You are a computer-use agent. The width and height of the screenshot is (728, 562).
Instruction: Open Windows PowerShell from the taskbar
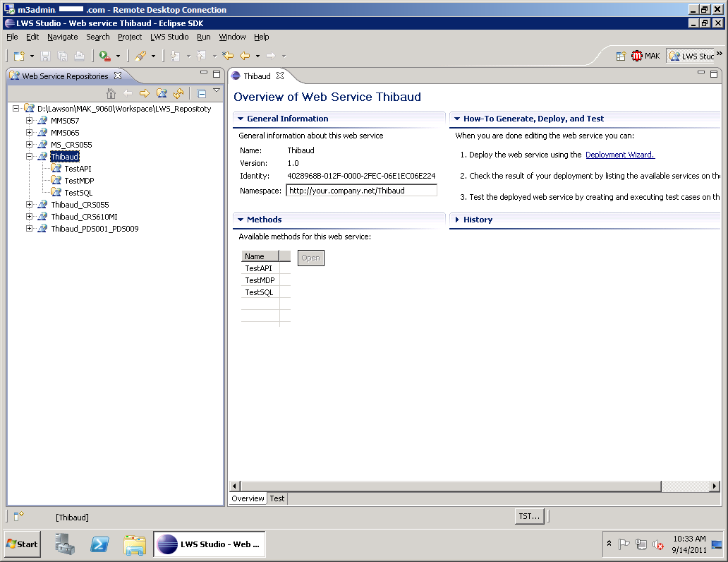[x=99, y=544]
